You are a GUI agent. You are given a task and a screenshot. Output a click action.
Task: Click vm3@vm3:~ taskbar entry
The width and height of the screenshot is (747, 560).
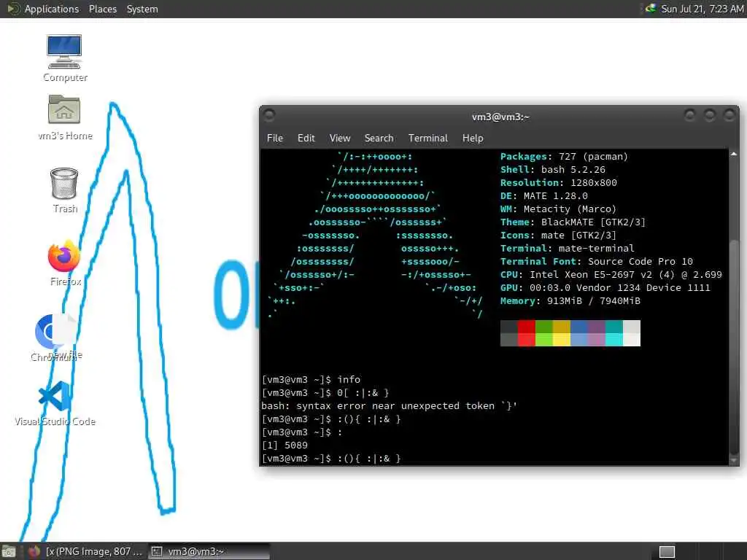pyautogui.click(x=209, y=551)
